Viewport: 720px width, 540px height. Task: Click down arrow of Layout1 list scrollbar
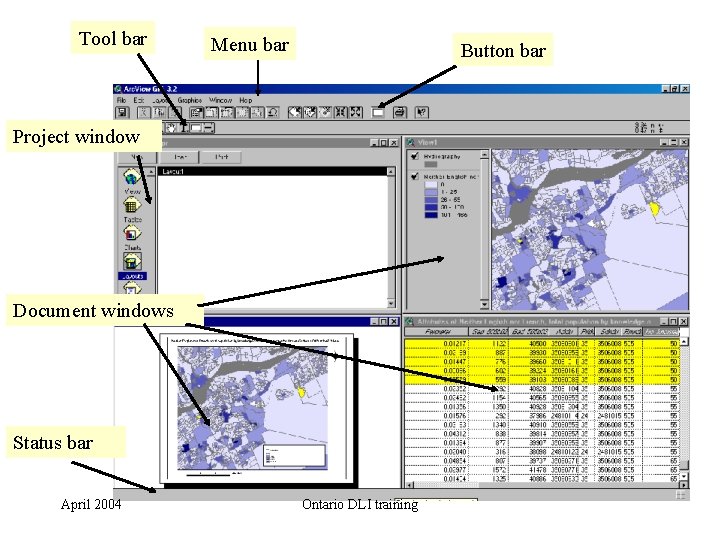click(391, 304)
